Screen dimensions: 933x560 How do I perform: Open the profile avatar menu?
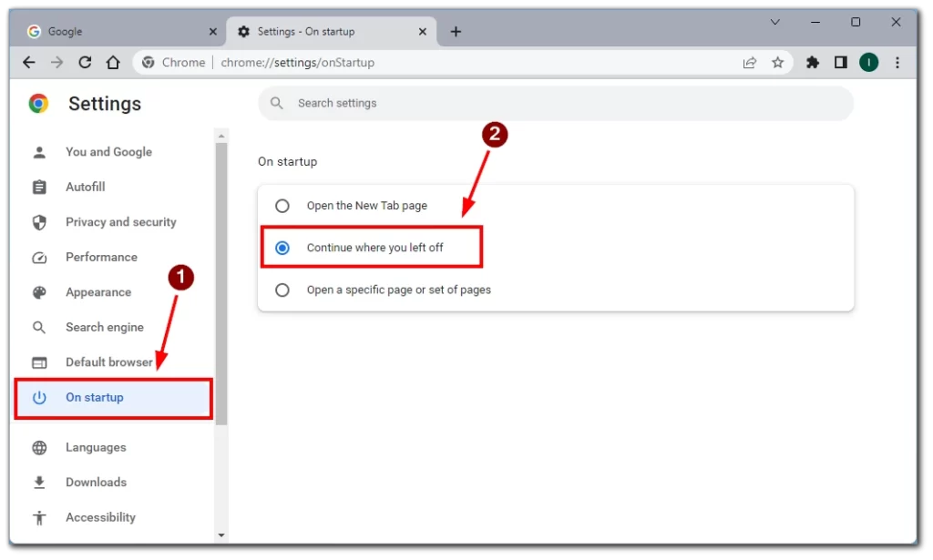(x=868, y=63)
